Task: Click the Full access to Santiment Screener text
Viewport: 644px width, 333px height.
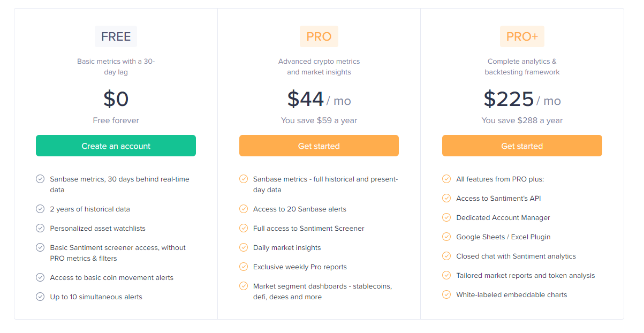Action: 308,229
